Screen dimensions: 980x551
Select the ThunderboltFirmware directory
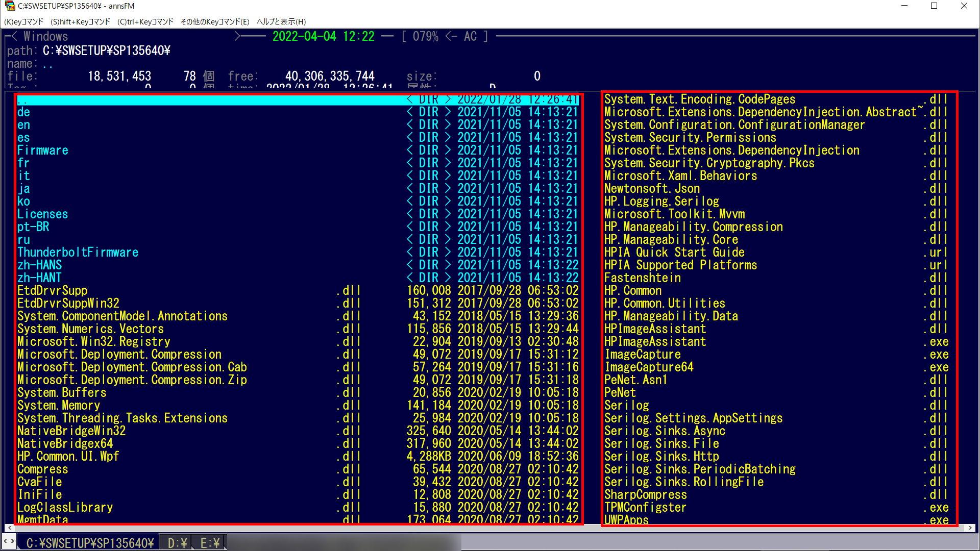click(x=78, y=253)
